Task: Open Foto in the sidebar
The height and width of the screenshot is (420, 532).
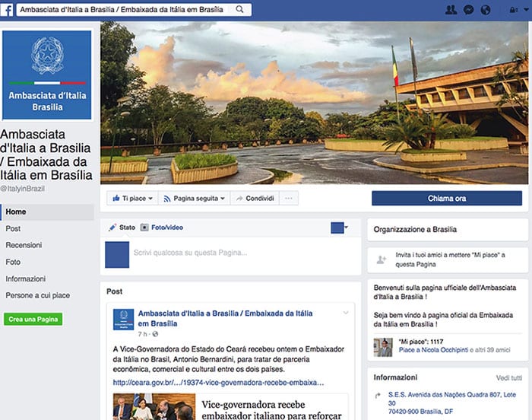Action: [13, 262]
